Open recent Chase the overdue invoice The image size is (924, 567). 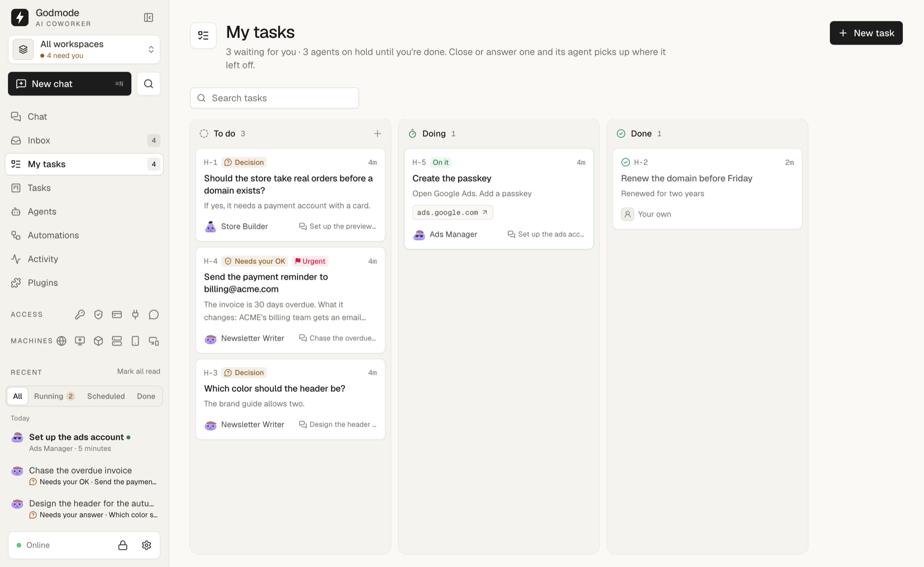(84, 476)
